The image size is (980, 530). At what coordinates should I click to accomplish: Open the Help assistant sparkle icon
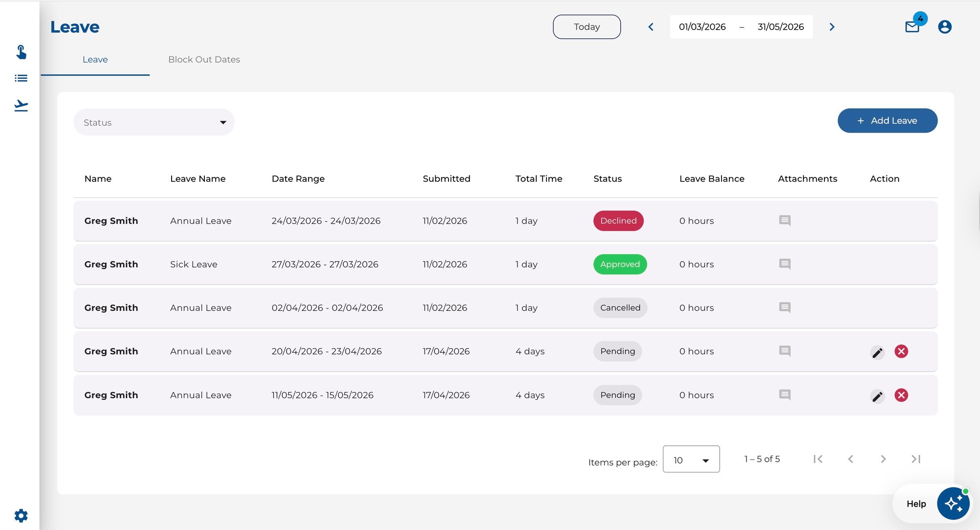click(x=953, y=504)
